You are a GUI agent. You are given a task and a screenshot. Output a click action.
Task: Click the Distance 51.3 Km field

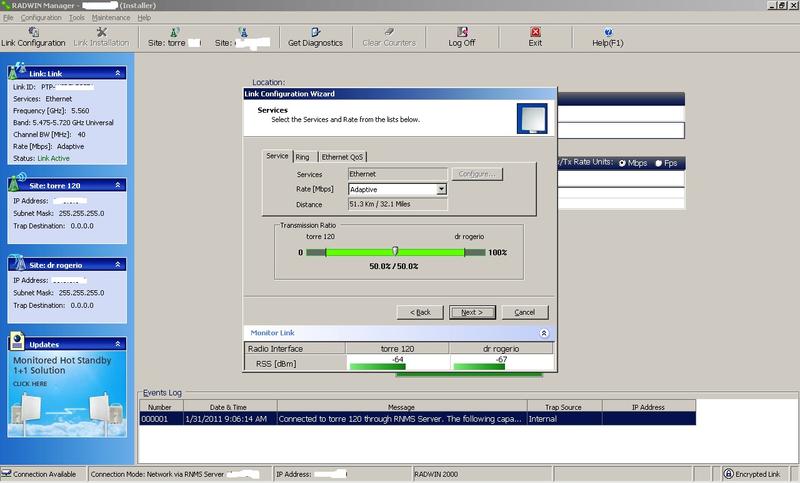397,204
